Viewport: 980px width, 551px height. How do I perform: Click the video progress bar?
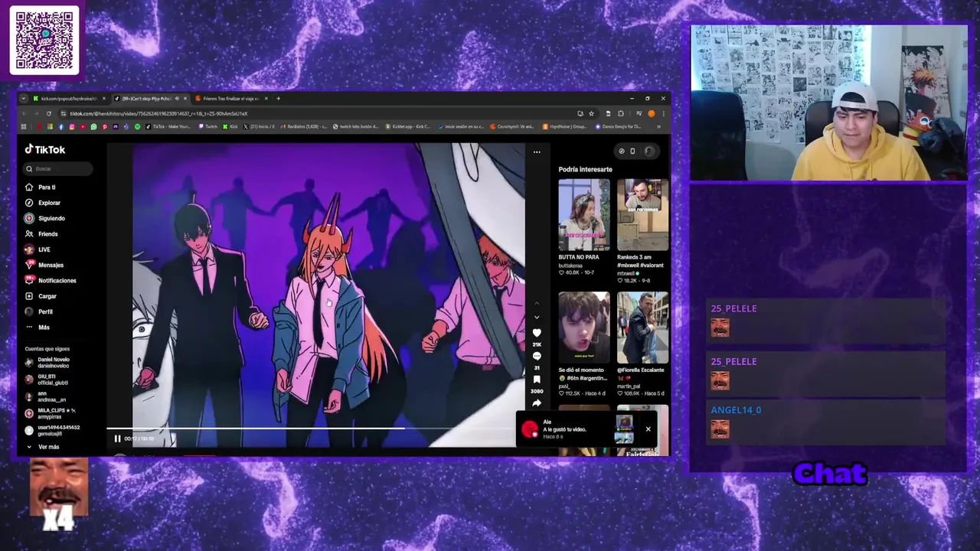pyautogui.click(x=315, y=429)
